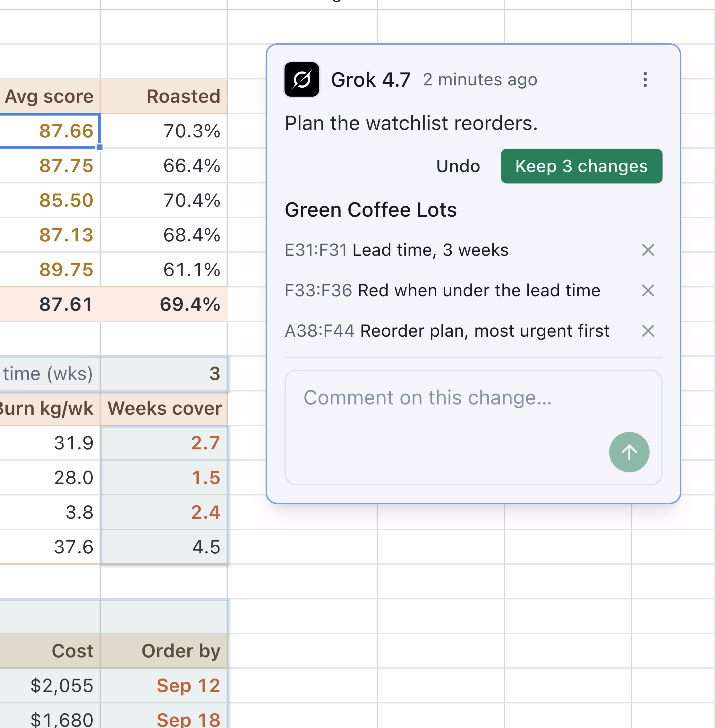Image resolution: width=716 pixels, height=728 pixels.
Task: Select the cell with 87.75
Action: 50,166
